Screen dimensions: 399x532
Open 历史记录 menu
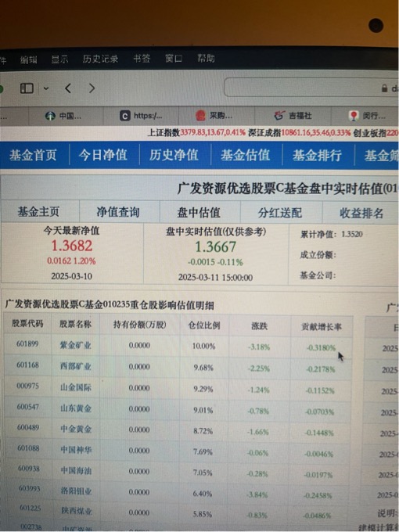(x=100, y=59)
